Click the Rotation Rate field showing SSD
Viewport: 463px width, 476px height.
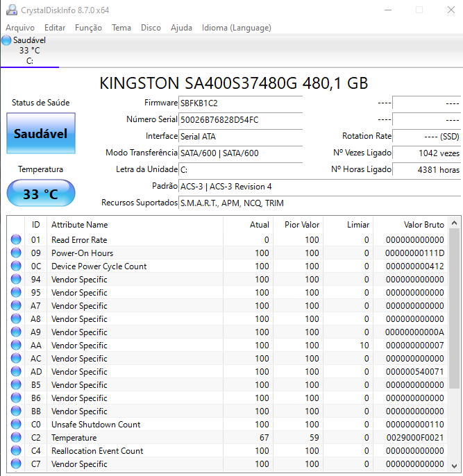(427, 136)
